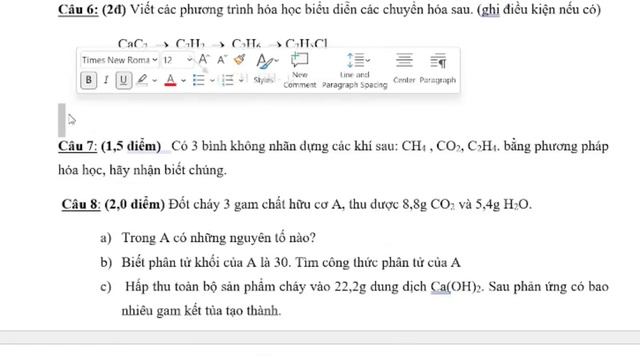Activate Format Painter brush

[x=240, y=60]
